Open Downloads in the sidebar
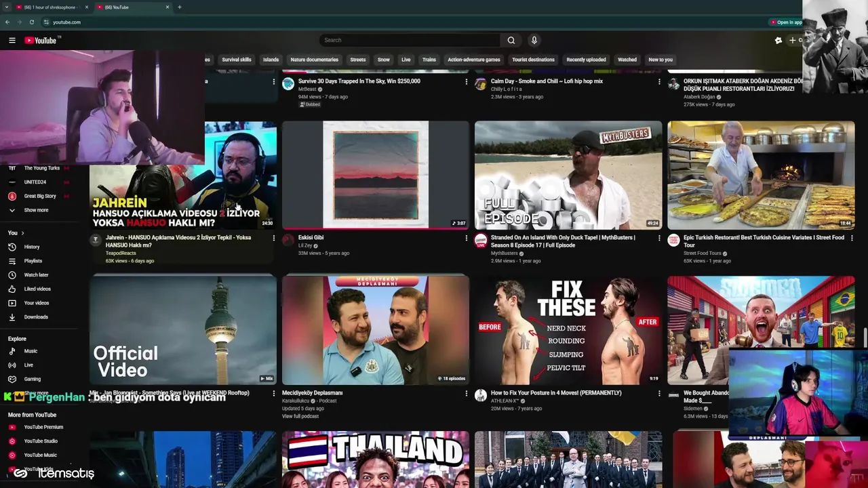Screen dimensions: 868x488 [36, 317]
